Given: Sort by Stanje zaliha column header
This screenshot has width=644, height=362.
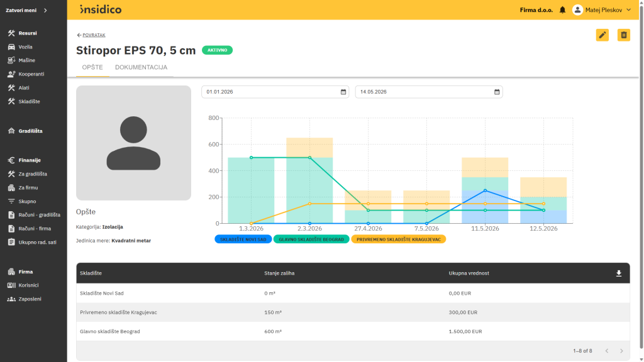Looking at the screenshot, I should coord(279,273).
